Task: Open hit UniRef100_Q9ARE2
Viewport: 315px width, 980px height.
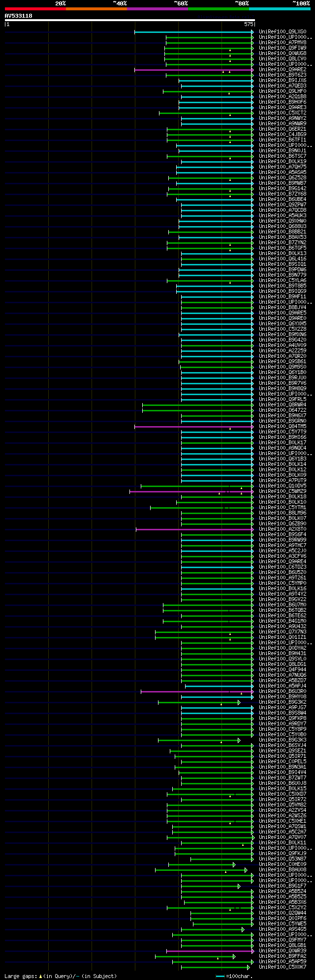Action: (283, 70)
